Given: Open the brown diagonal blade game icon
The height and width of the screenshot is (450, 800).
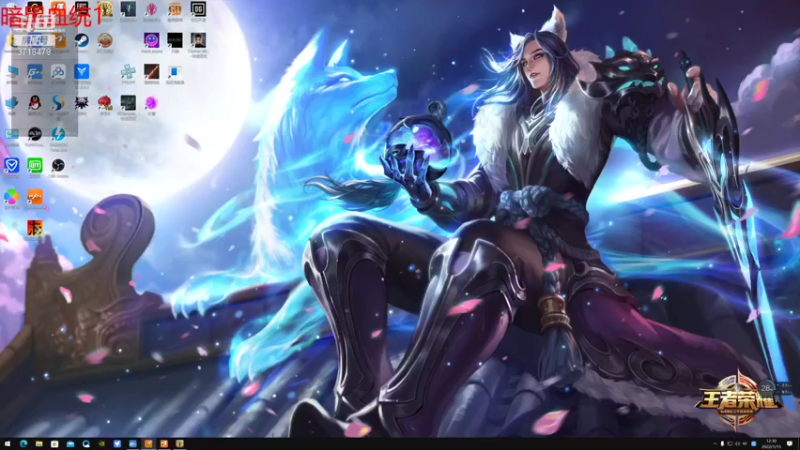Looking at the screenshot, I should (152, 72).
